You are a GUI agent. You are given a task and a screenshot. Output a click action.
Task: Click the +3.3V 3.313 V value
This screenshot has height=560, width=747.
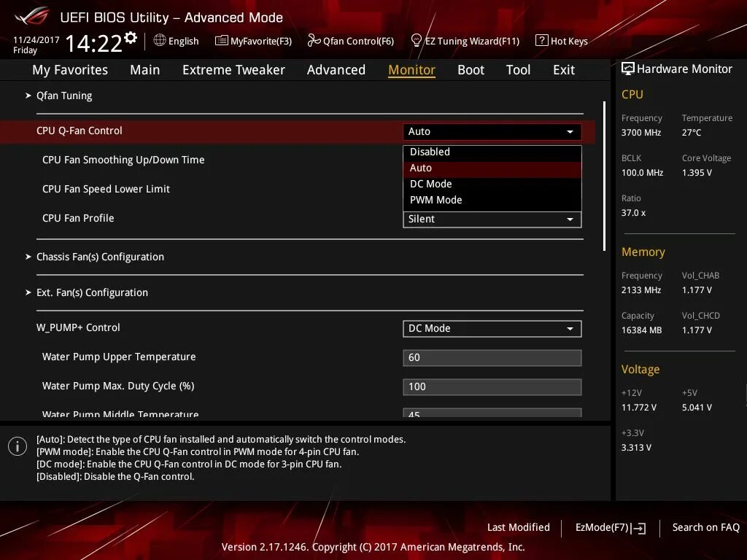coord(636,447)
